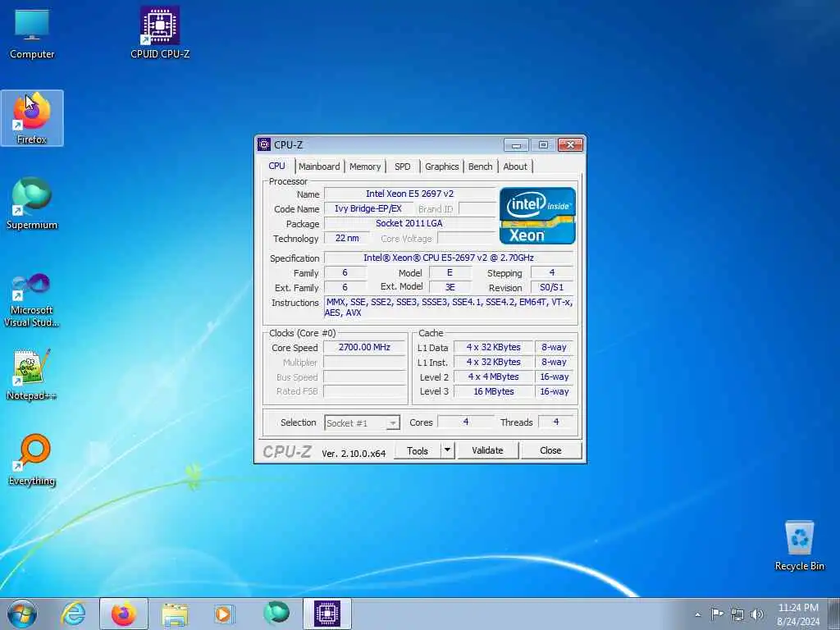This screenshot has height=630, width=840.
Task: Click the version text Ver. 2.10.0.x64
Action: tap(354, 453)
